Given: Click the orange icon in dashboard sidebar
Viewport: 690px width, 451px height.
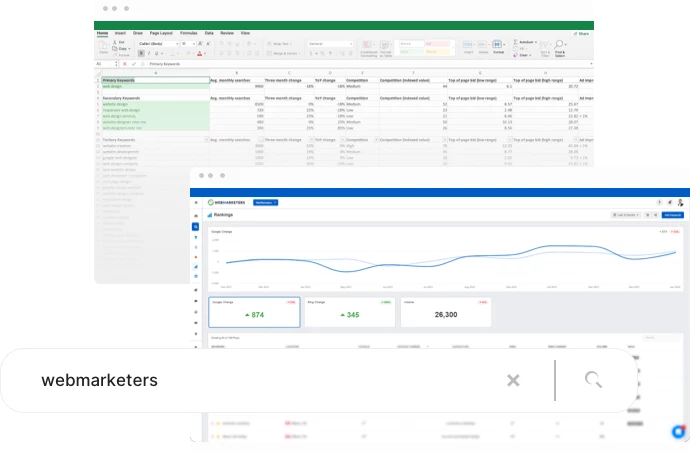Looking at the screenshot, I should coord(195,257).
